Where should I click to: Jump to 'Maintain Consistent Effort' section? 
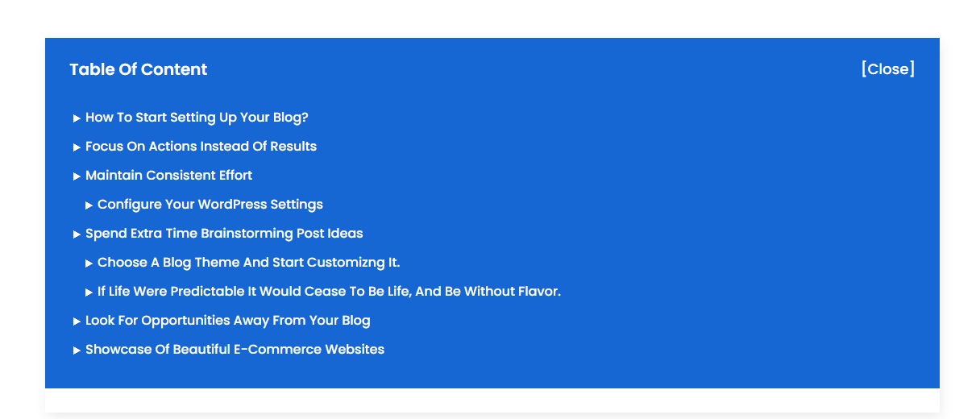[168, 176]
